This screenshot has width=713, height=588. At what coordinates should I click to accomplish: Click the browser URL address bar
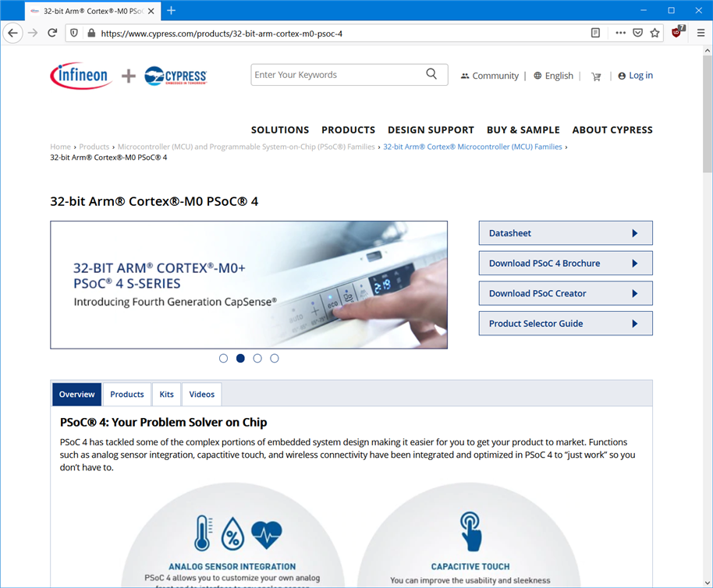pos(341,34)
